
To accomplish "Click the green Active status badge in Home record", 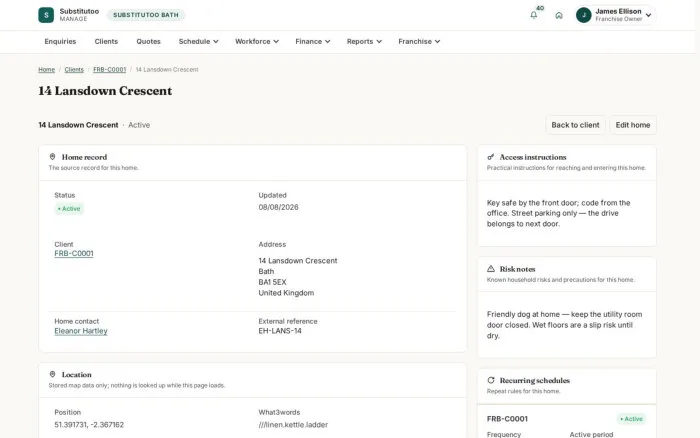I will pos(69,209).
